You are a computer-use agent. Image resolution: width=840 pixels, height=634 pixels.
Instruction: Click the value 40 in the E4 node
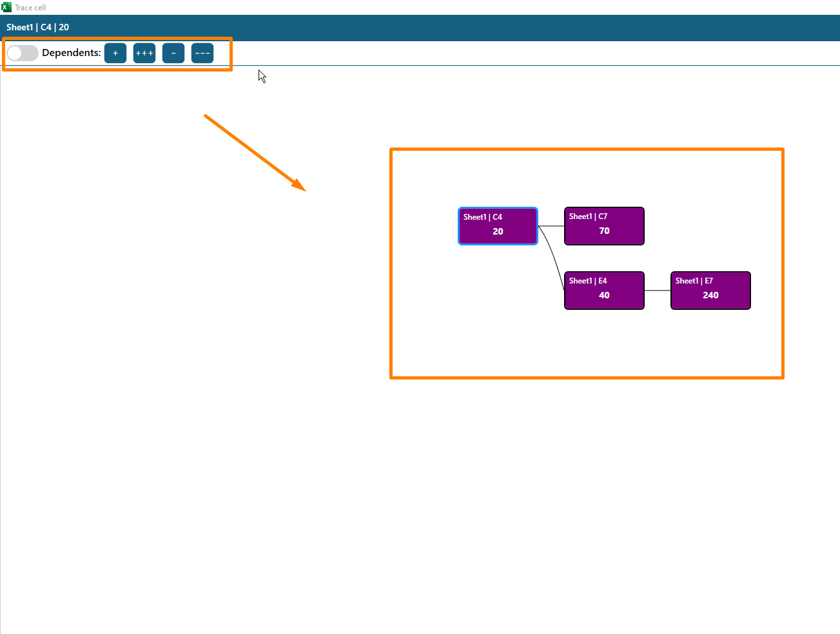[x=604, y=295]
